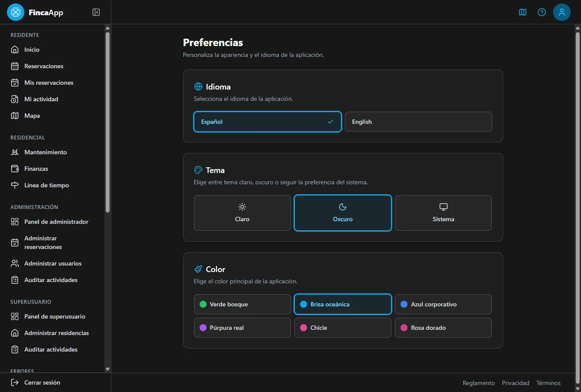Collapse the sidebar with the panel icon
581x392 pixels.
point(96,12)
